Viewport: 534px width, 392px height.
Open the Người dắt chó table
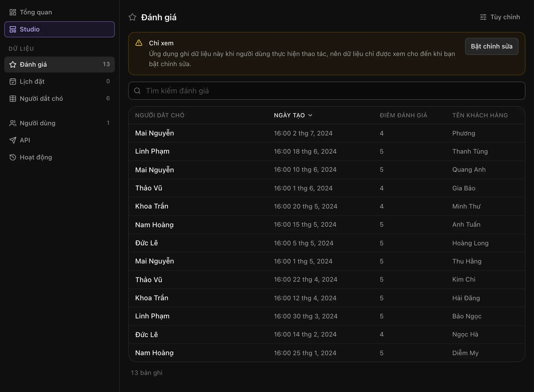click(x=60, y=99)
